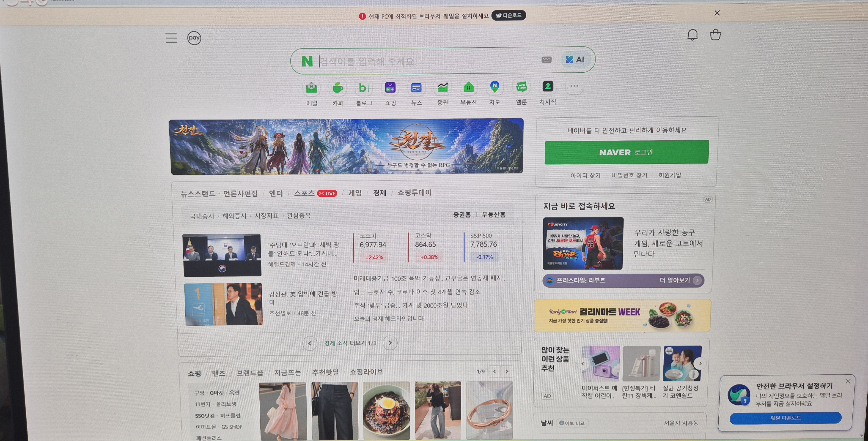
Task: Click the green N Naver logo
Action: (307, 61)
